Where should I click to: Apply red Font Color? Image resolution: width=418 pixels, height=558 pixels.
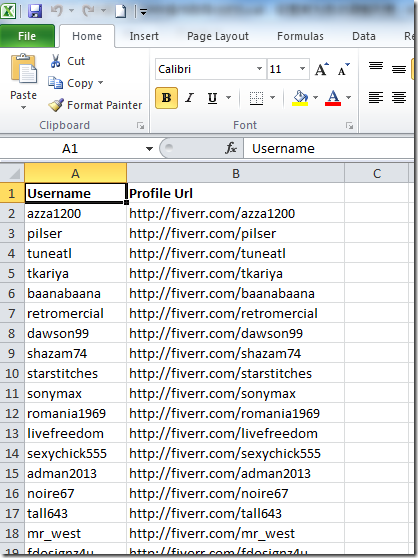[333, 98]
